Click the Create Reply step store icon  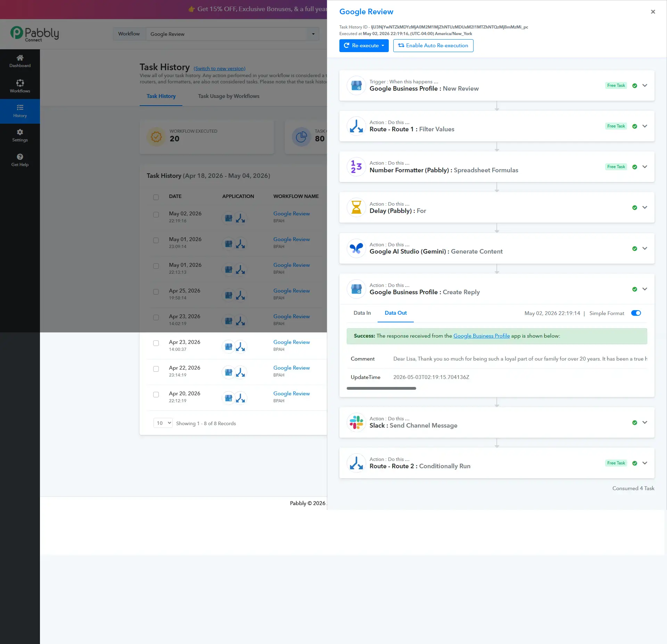356,289
